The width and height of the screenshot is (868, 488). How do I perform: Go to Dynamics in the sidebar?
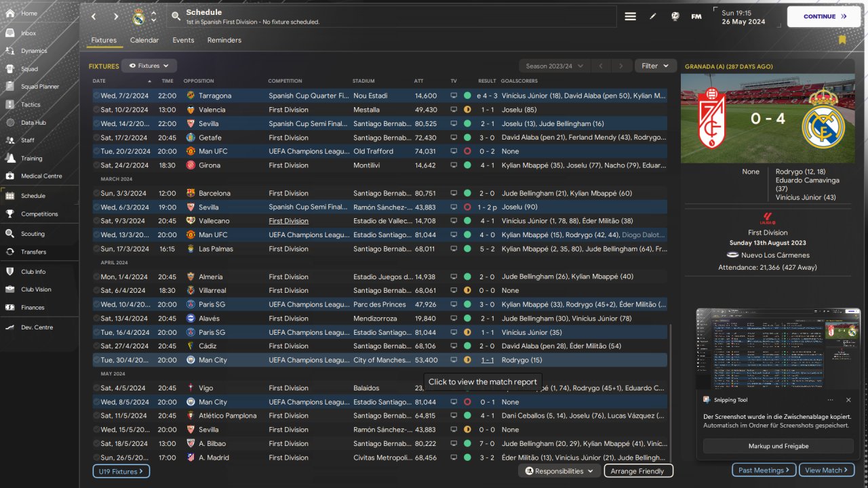tap(39, 51)
